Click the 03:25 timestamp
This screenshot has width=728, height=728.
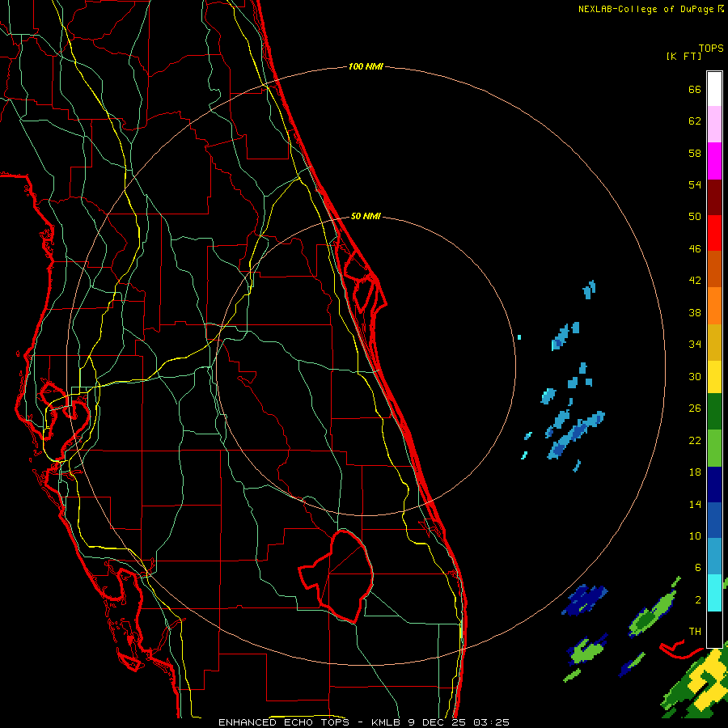pyautogui.click(x=491, y=722)
